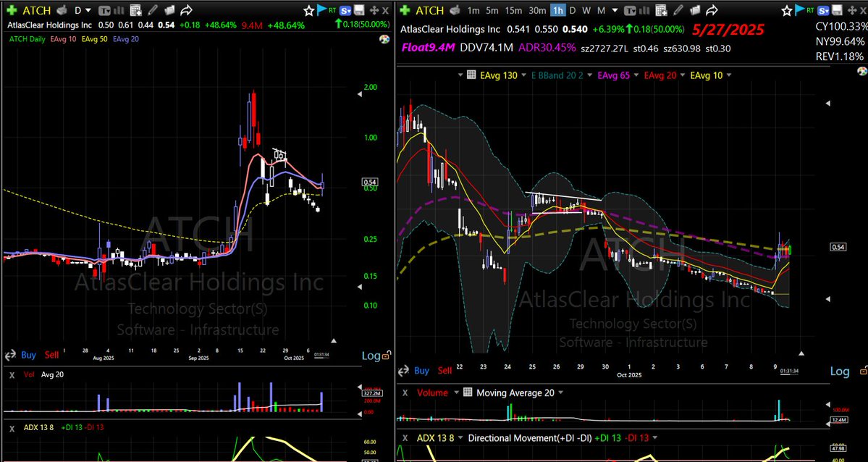Switch right chart to 15m timeframe

(513, 11)
